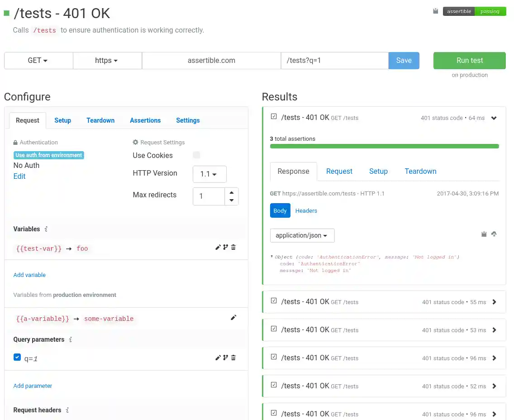Enable the Use Cookies toggle

pos(196,155)
